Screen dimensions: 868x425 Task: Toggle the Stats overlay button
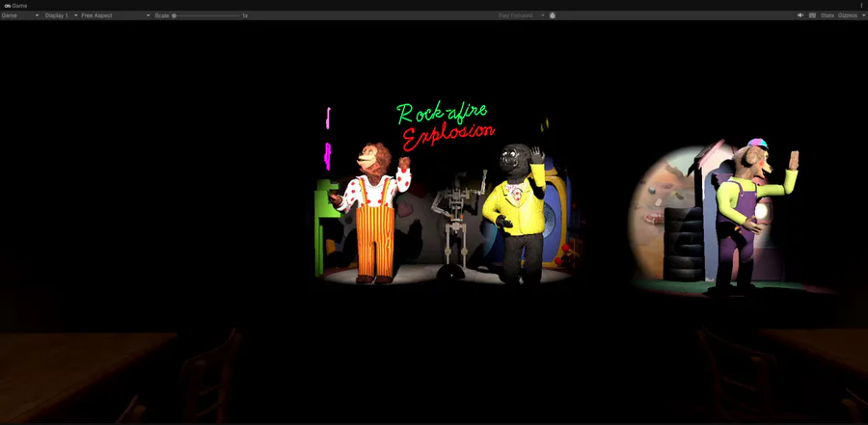tap(827, 15)
